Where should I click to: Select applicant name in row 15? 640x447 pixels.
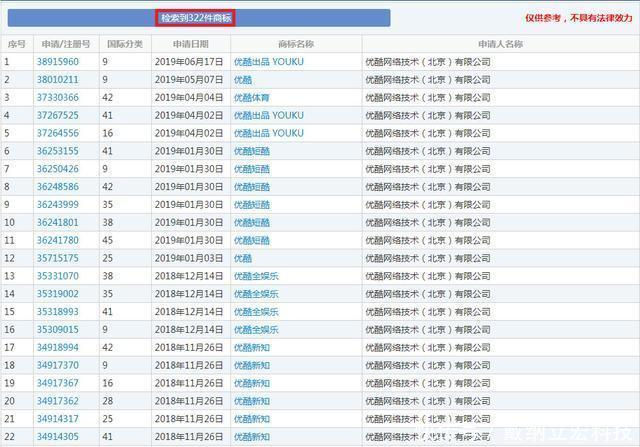pos(428,312)
